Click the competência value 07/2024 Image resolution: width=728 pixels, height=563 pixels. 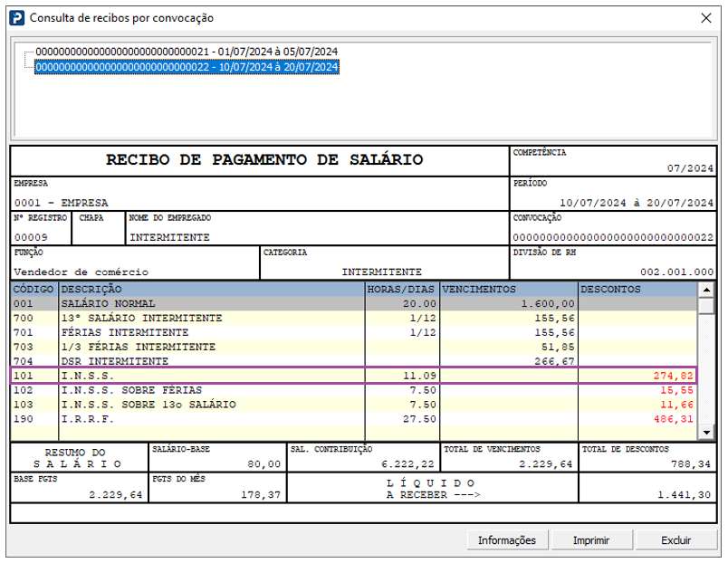pyautogui.click(x=690, y=168)
